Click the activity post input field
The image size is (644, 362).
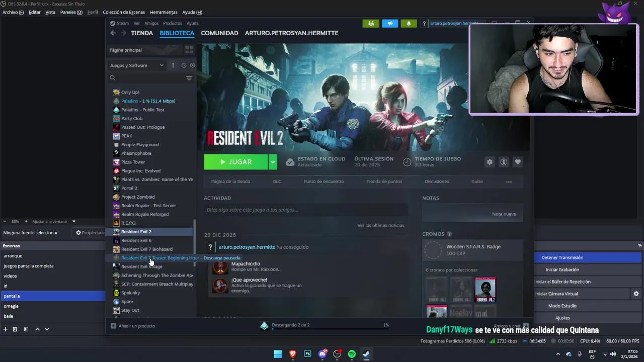[306, 210]
